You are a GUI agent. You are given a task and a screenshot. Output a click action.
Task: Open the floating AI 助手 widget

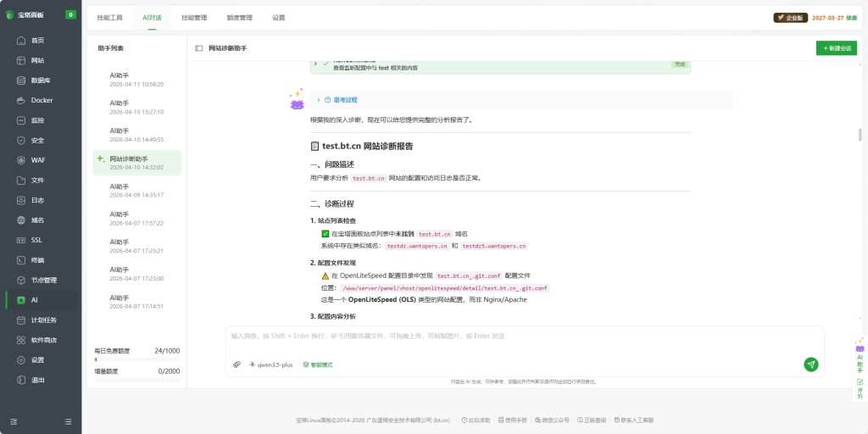click(x=860, y=358)
